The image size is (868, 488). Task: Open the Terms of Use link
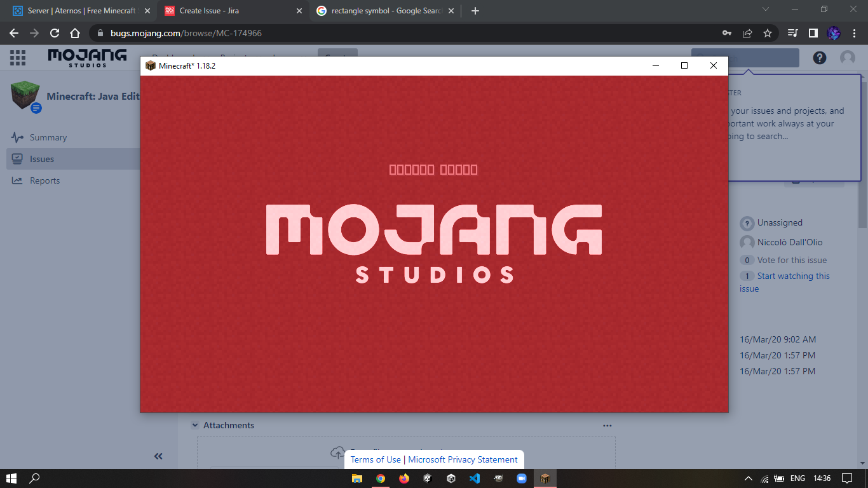tap(376, 459)
